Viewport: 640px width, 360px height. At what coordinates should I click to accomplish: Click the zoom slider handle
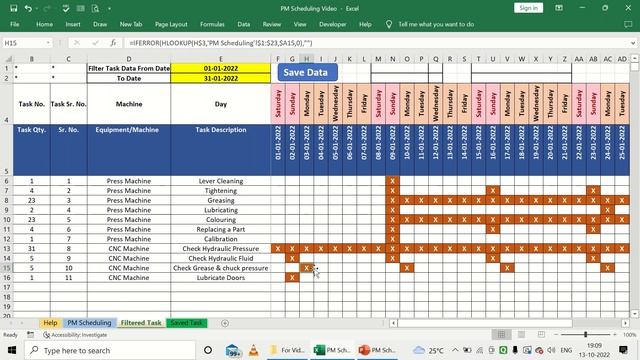click(x=585, y=335)
